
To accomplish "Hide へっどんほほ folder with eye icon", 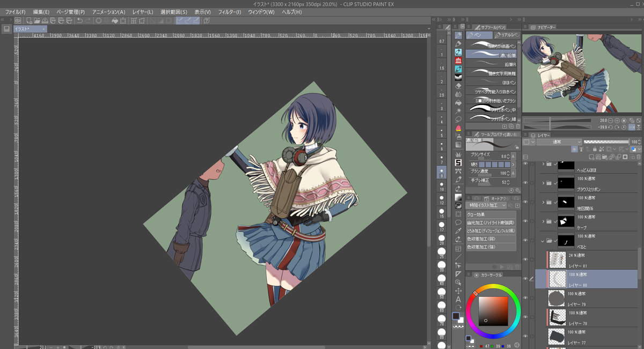I will pos(525,164).
